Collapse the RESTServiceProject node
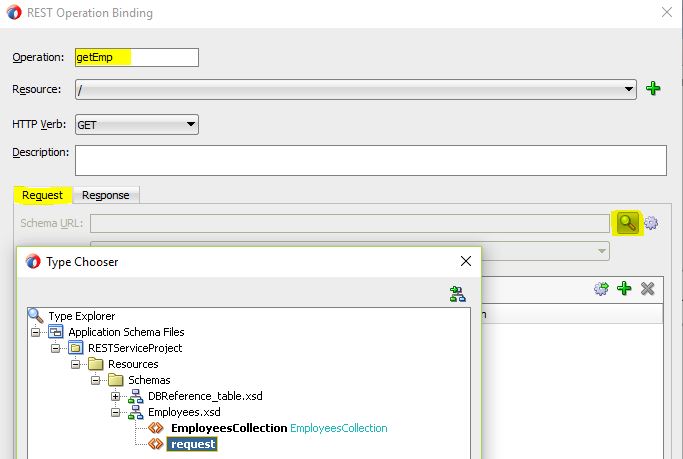 pyautogui.click(x=55, y=348)
